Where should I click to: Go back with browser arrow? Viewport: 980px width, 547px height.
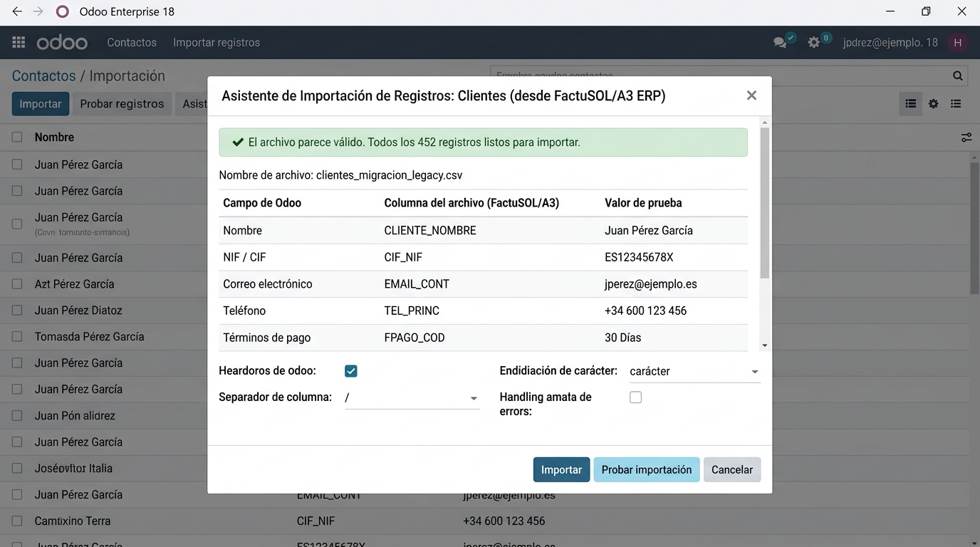(x=17, y=11)
